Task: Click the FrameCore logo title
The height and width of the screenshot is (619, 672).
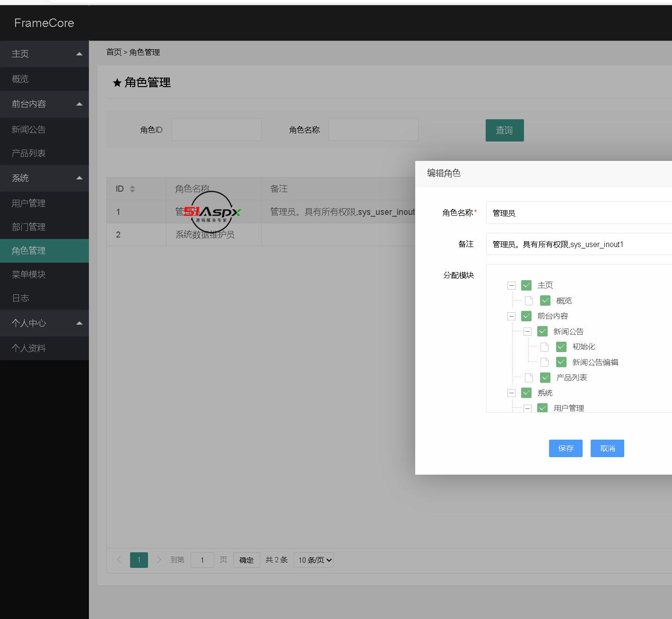Action: click(x=44, y=23)
